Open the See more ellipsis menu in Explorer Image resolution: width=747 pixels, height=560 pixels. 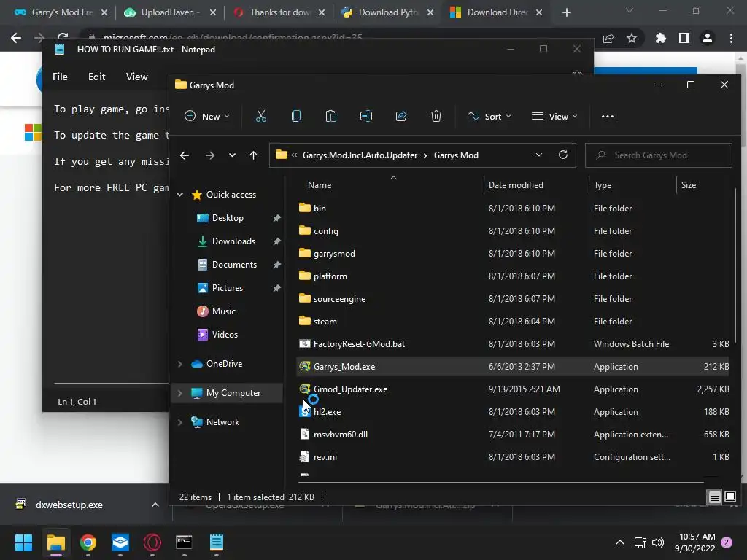tap(608, 116)
